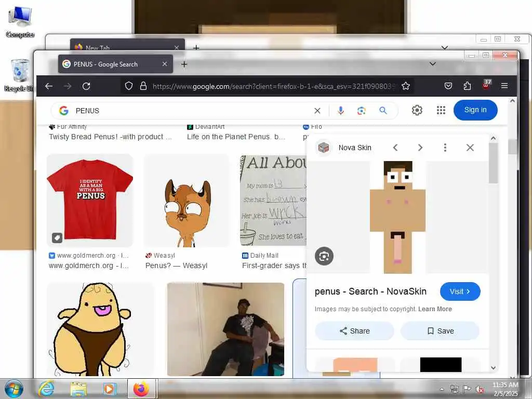The height and width of the screenshot is (399, 532).
Task: Open the Weasyl result caption link
Action: point(177,265)
